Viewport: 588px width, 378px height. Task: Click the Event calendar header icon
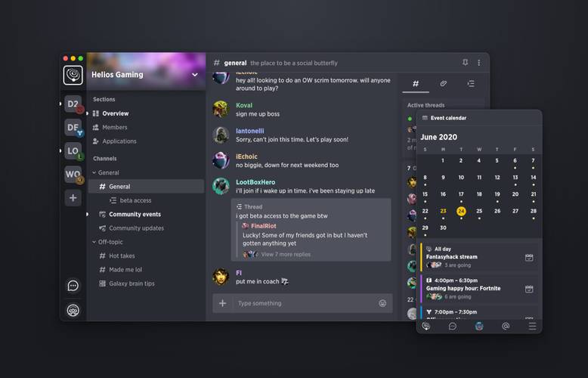(425, 118)
